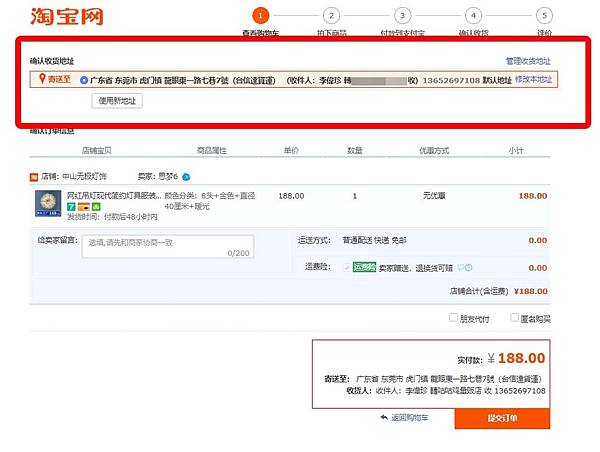Click step 5 circle in progress bar

pos(545,16)
